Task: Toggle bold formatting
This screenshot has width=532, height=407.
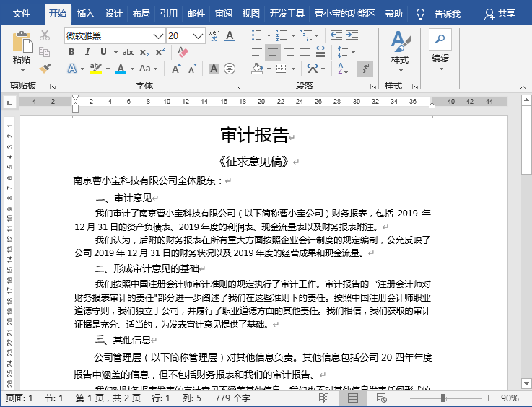Action: click(71, 52)
